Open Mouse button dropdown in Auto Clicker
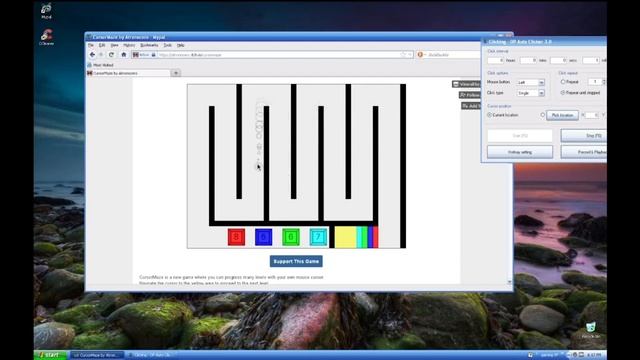 (531, 82)
